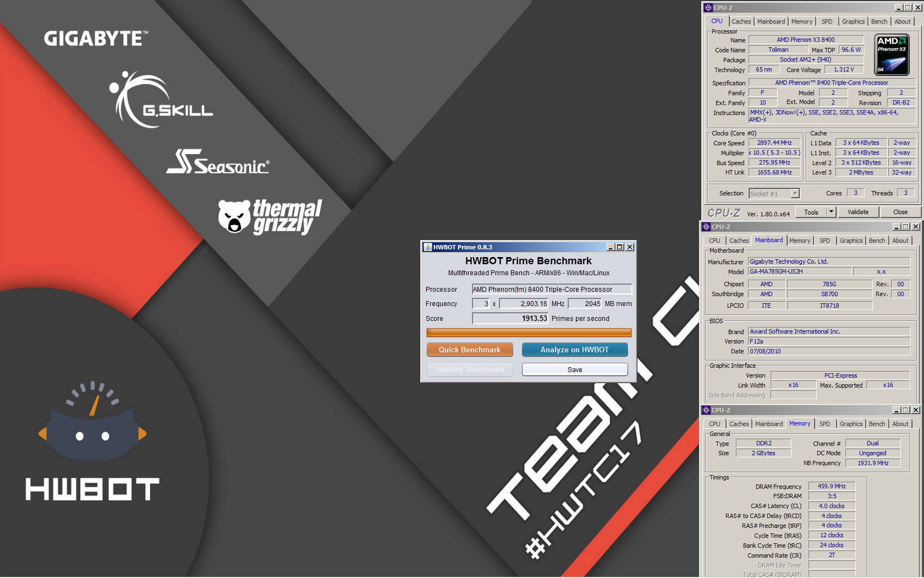924x578 pixels.
Task: Select the CPU tab in the Mainboard CPU-Z window
Action: (714, 241)
